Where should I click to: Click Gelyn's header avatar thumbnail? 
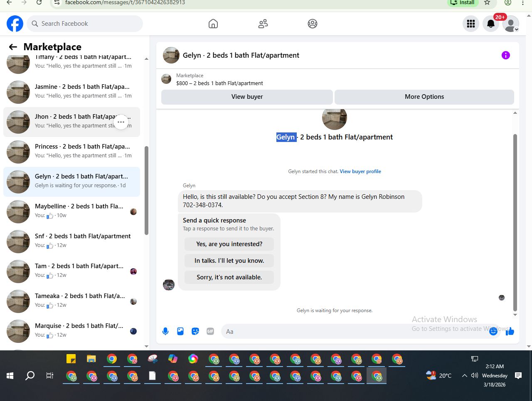[x=171, y=55]
